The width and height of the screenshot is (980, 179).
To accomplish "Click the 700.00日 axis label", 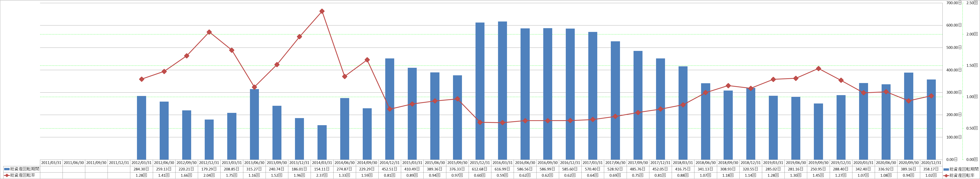I will click(x=954, y=3).
